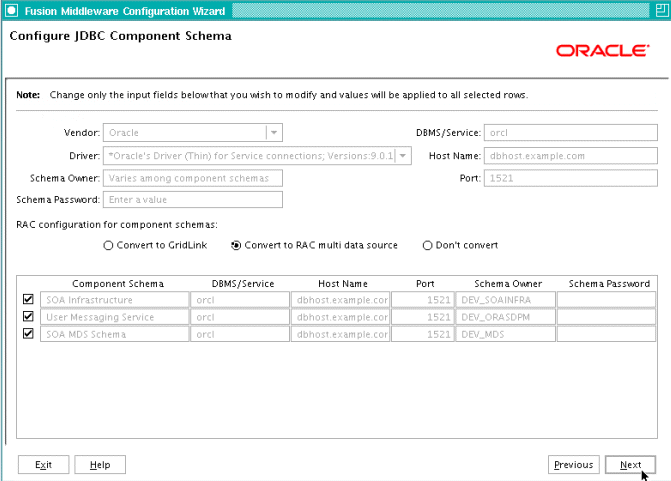Click the Component Schema column header
Screen dimensions: 671x481
point(118,284)
